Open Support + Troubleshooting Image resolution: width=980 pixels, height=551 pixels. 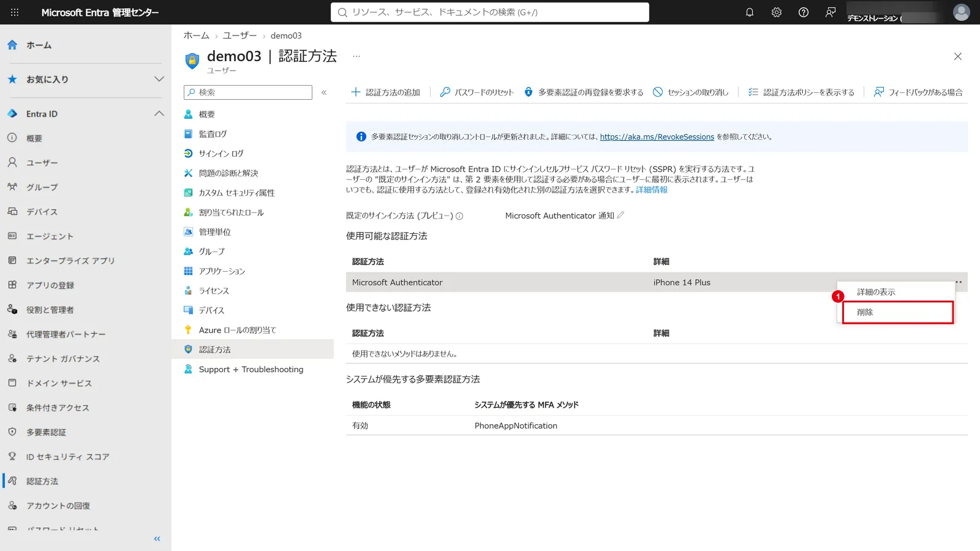click(251, 369)
